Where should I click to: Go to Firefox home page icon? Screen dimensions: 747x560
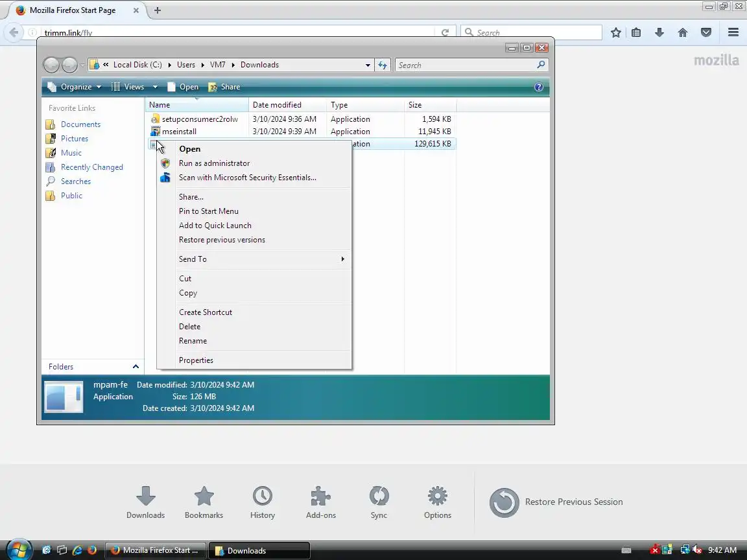pyautogui.click(x=683, y=32)
